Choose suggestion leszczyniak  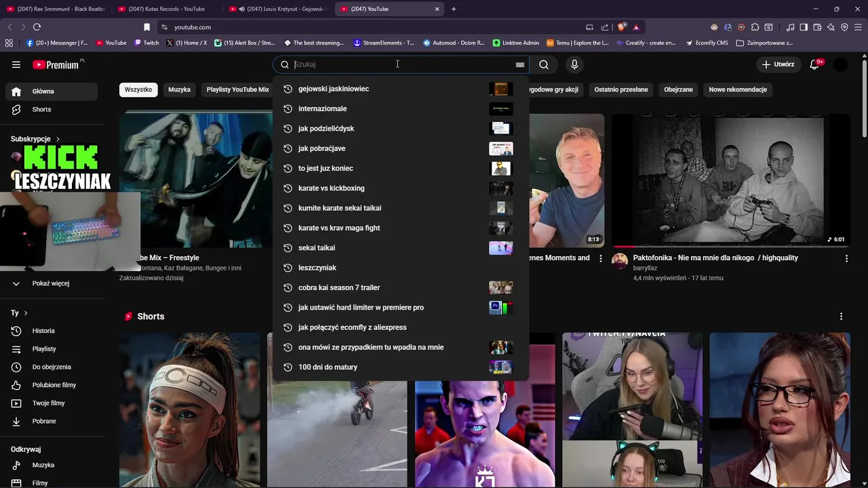click(x=400, y=268)
